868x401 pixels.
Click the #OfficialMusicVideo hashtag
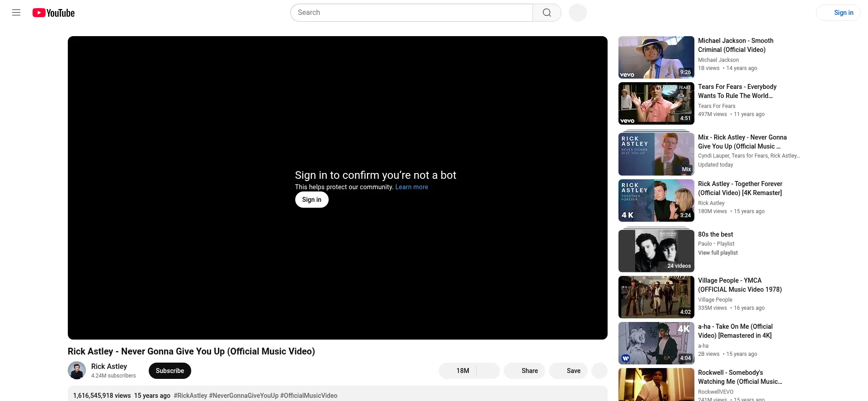click(x=309, y=396)
